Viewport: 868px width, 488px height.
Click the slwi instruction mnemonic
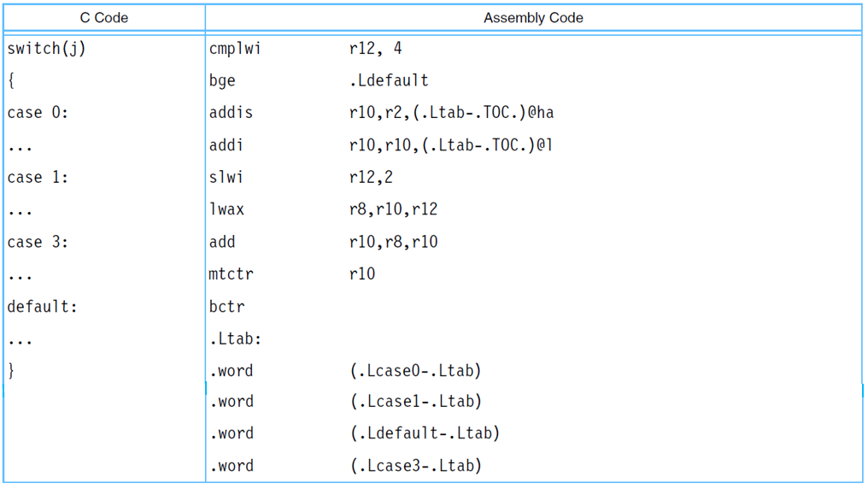pyautogui.click(x=226, y=178)
